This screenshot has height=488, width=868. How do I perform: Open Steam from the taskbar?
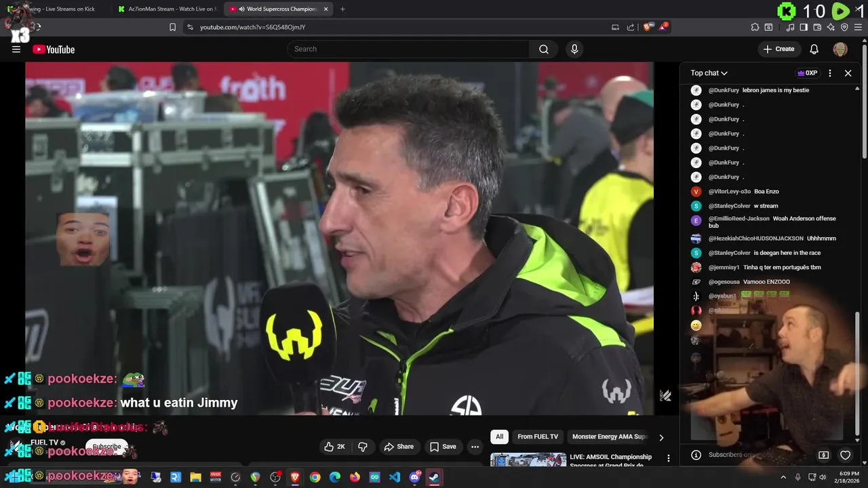434,477
